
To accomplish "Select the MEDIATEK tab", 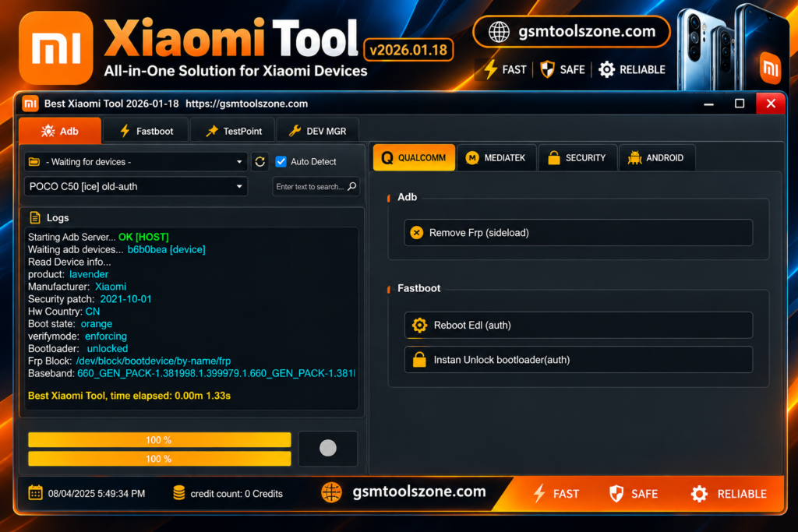I will pyautogui.click(x=496, y=157).
